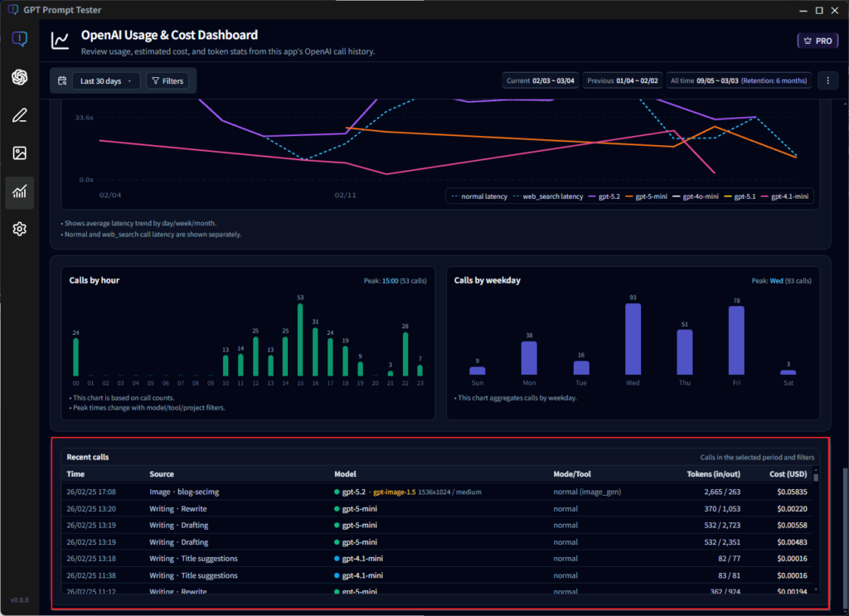Select the Current 02/03 ~ 03/04 period
Screen dimensions: 849x616
540,80
